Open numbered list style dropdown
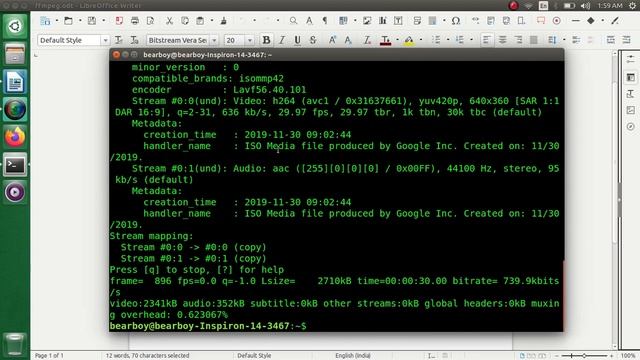 pyautogui.click(x=471, y=40)
